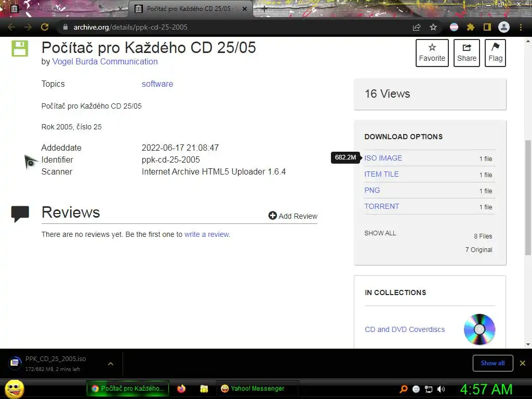
Task: Click the 8 Files text
Action: click(483, 236)
